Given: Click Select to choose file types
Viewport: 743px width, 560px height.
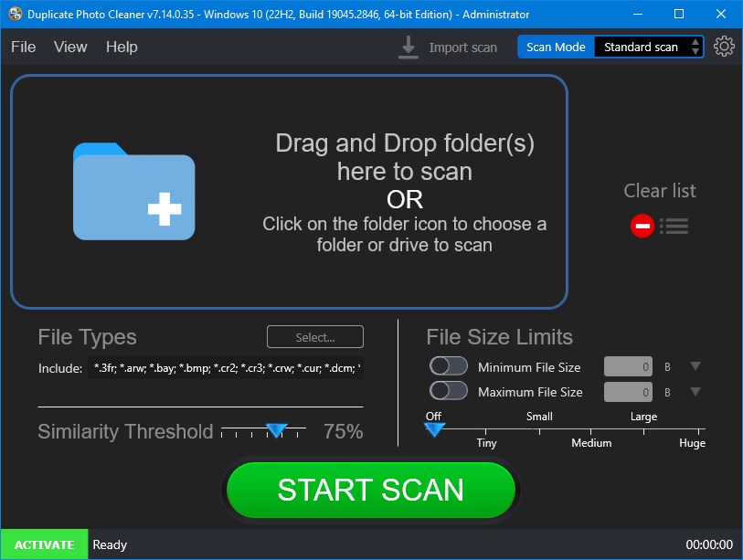Looking at the screenshot, I should tap(314, 336).
